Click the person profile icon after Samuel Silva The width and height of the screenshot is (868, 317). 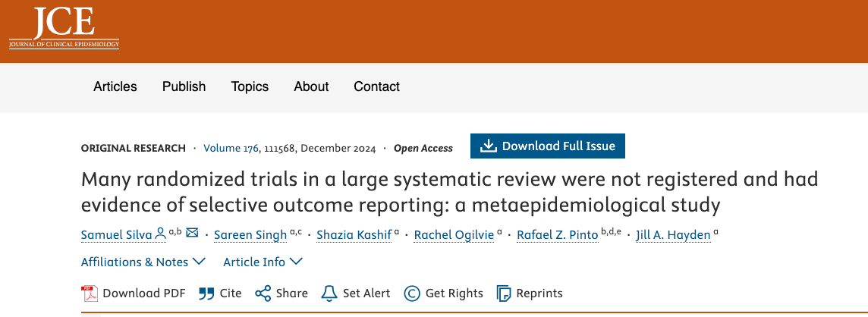click(160, 234)
